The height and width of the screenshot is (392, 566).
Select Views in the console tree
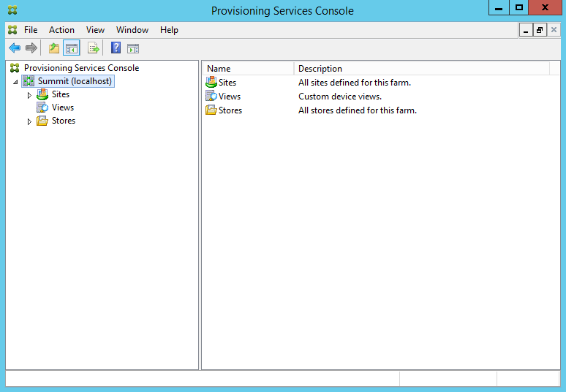pyautogui.click(x=62, y=108)
